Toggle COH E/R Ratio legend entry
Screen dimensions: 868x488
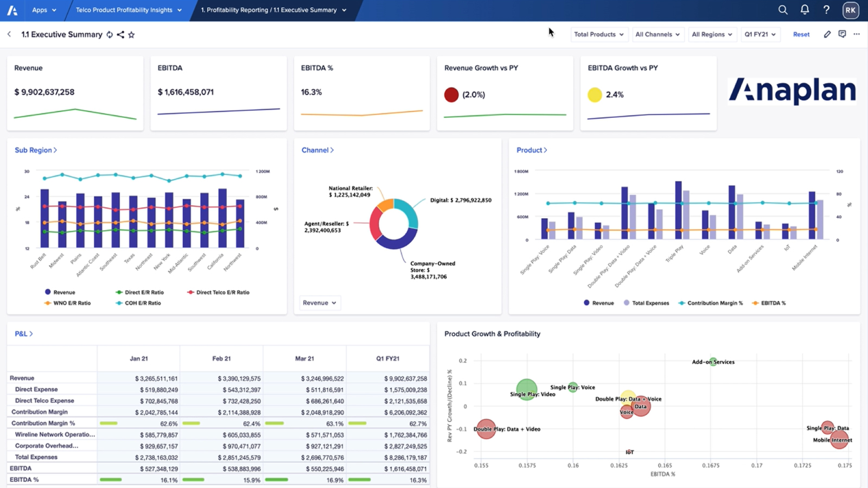(138, 303)
